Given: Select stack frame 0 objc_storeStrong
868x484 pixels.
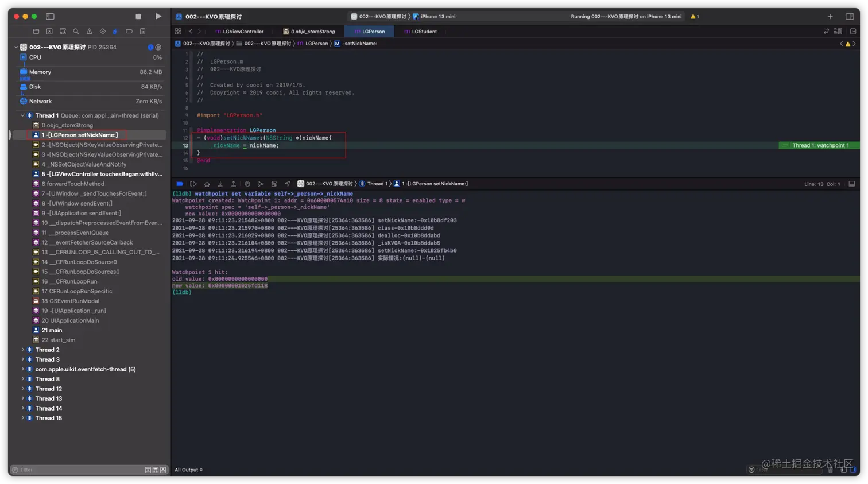Looking at the screenshot, I should (91, 125).
